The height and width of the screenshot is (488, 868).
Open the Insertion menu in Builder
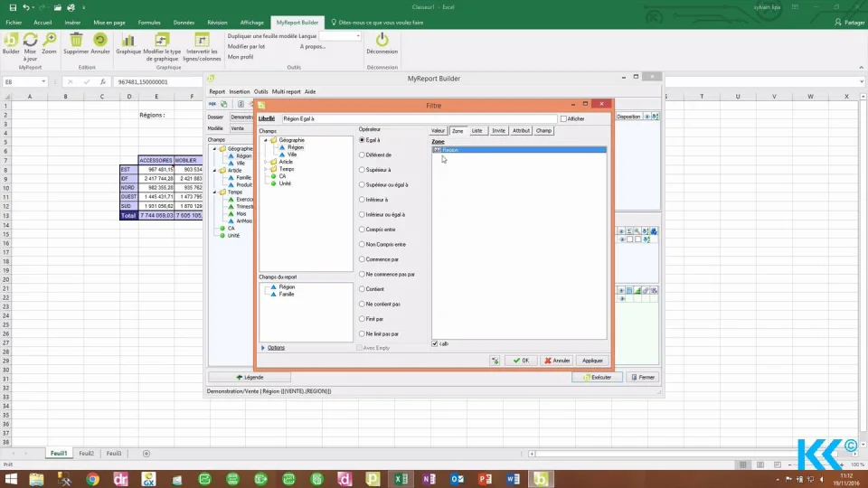239,92
